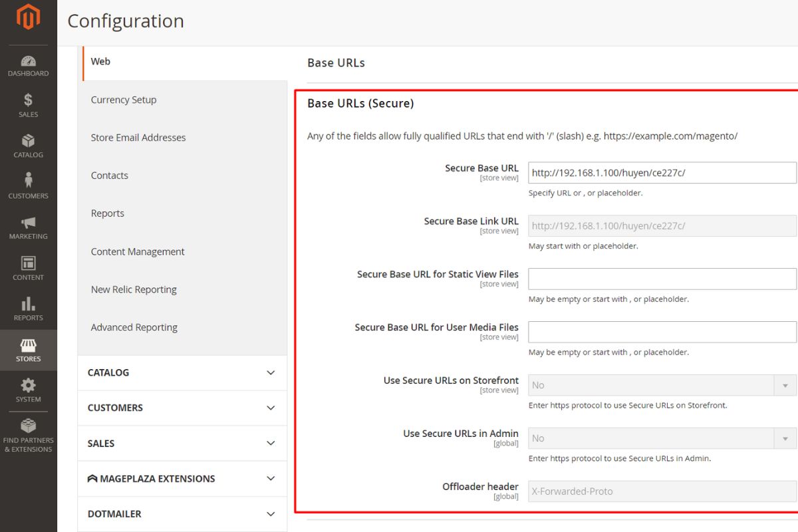
Task: Click Secure Base URL for Static View Files field
Action: 662,279
